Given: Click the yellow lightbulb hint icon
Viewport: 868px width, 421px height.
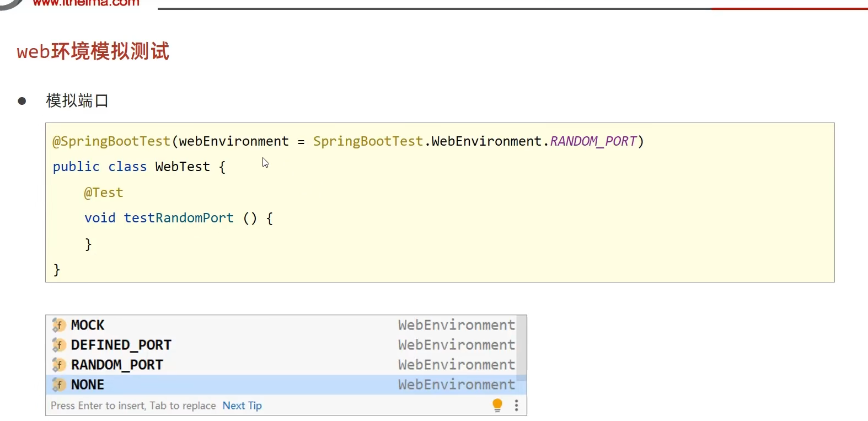Looking at the screenshot, I should coord(497,406).
